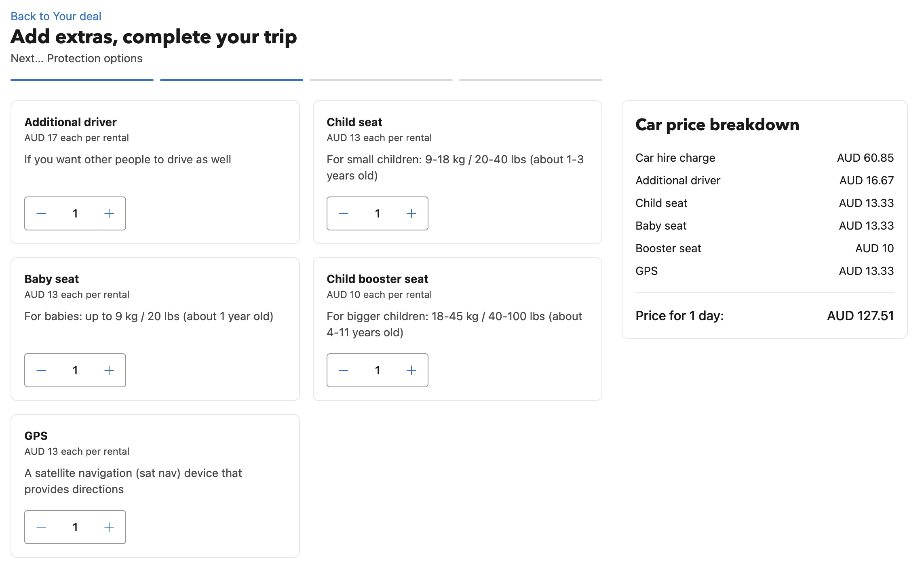Decrease Additional driver quantity with minus icon

click(x=41, y=213)
